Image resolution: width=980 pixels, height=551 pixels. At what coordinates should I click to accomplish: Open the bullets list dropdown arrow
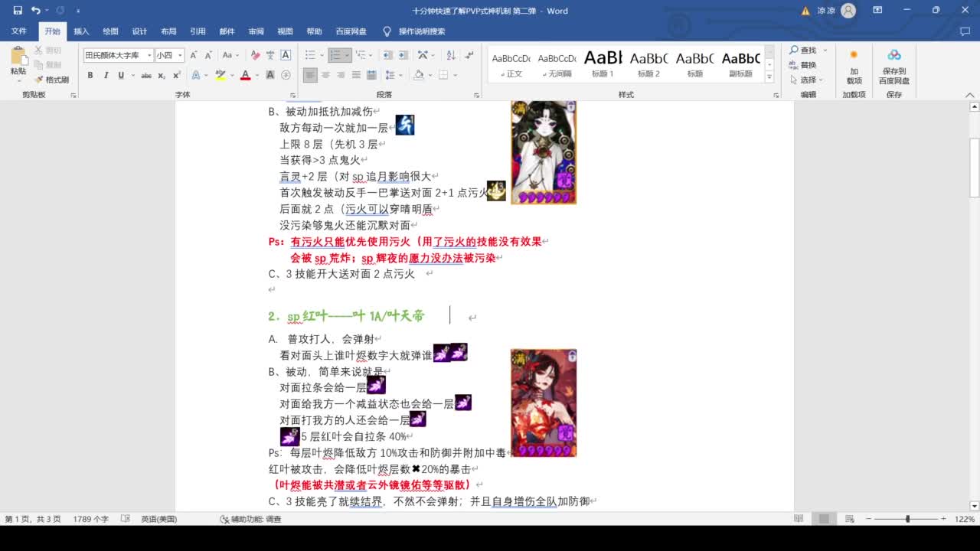[322, 55]
